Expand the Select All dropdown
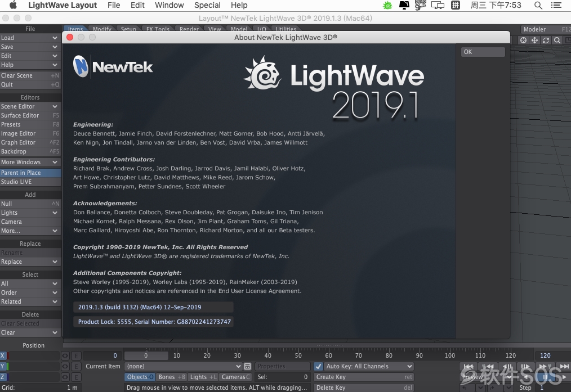571x392 pixels. (x=30, y=283)
